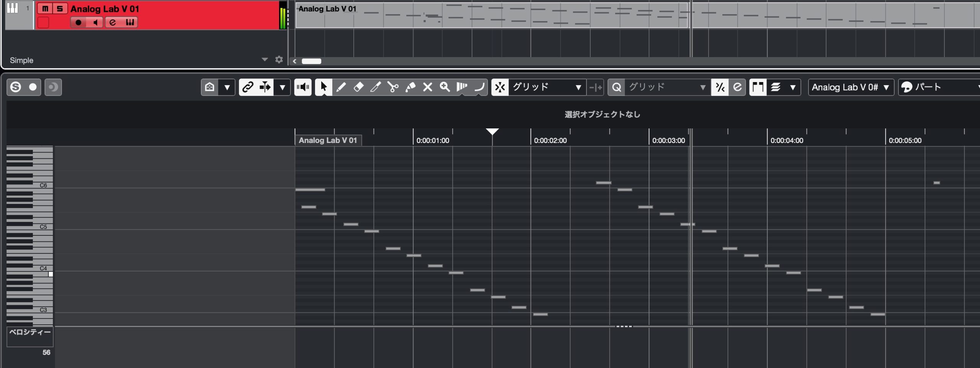Open the event color パート dropdown

coord(939,87)
